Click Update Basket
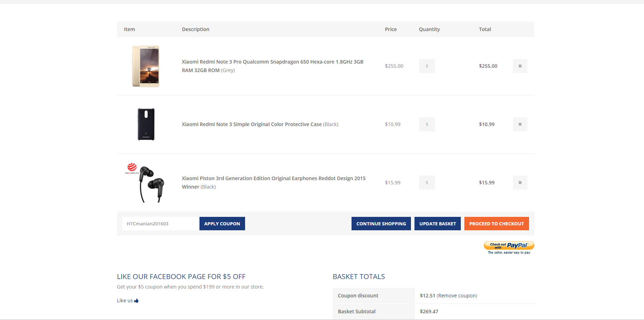Screen dimensions: 644x320 click(x=437, y=224)
